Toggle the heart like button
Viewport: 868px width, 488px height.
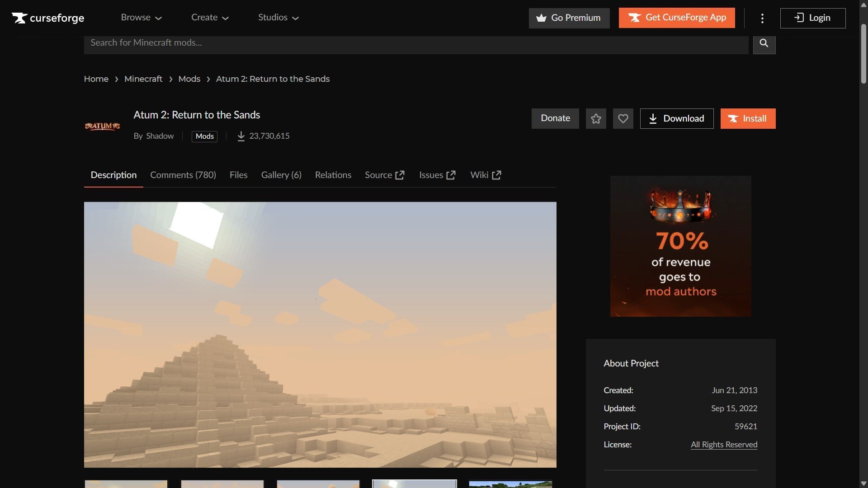[x=623, y=118]
